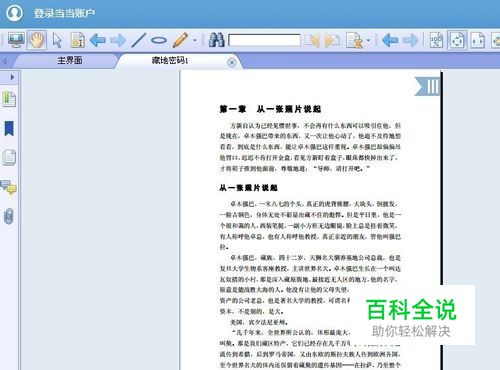Switch to the 主界面 tab
500x370 pixels.
(x=70, y=60)
